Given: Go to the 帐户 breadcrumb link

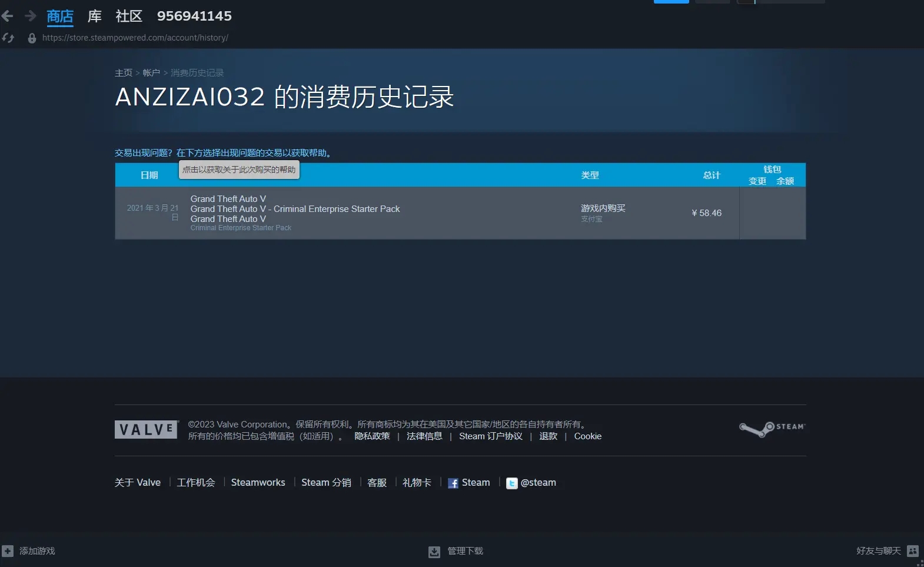Looking at the screenshot, I should point(151,73).
